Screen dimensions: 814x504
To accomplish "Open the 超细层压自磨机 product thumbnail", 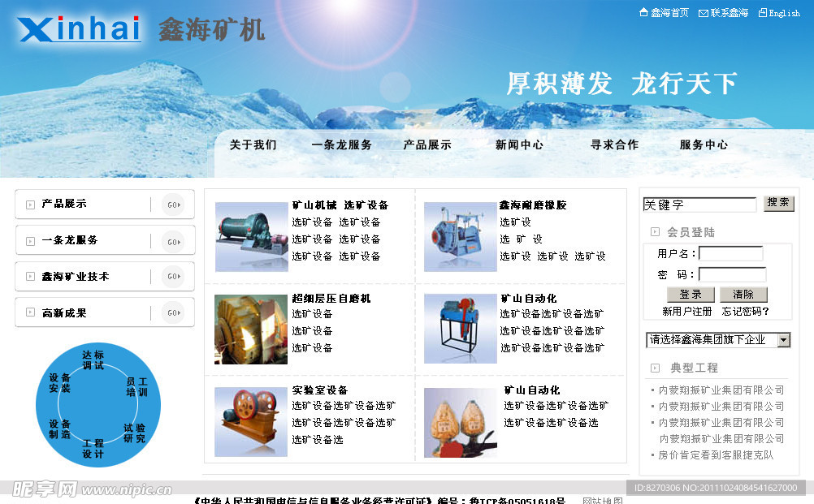I will pyautogui.click(x=251, y=330).
